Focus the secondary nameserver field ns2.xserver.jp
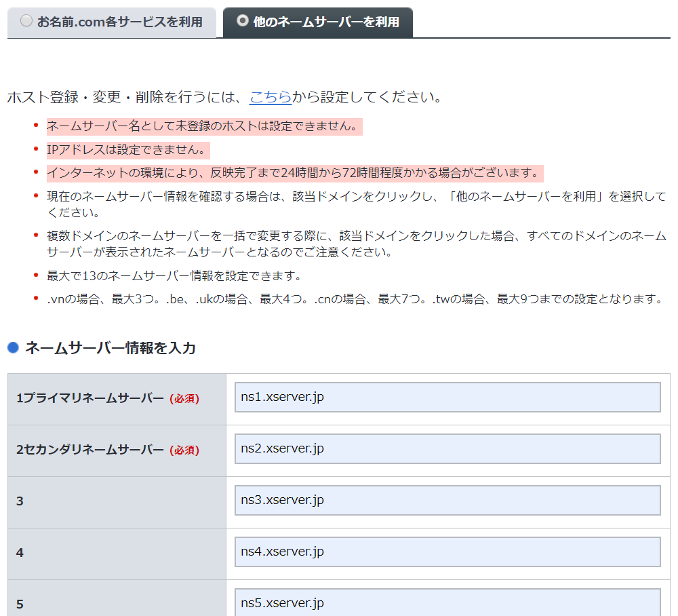Image resolution: width=678 pixels, height=616 pixels. [447, 448]
